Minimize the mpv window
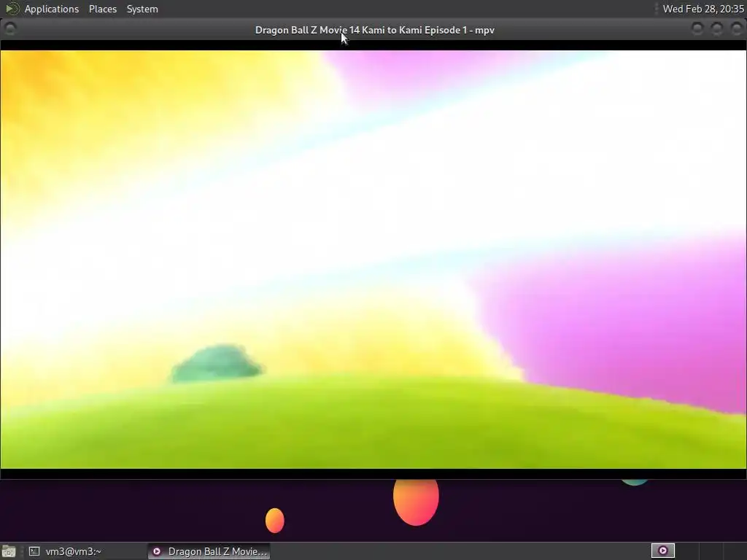Viewport: 747px width, 560px height. tap(697, 29)
